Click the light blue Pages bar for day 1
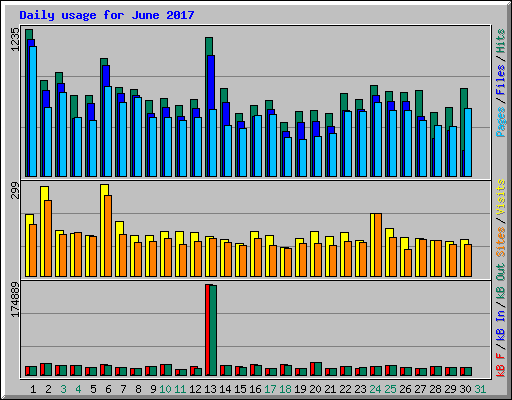 click(x=33, y=111)
